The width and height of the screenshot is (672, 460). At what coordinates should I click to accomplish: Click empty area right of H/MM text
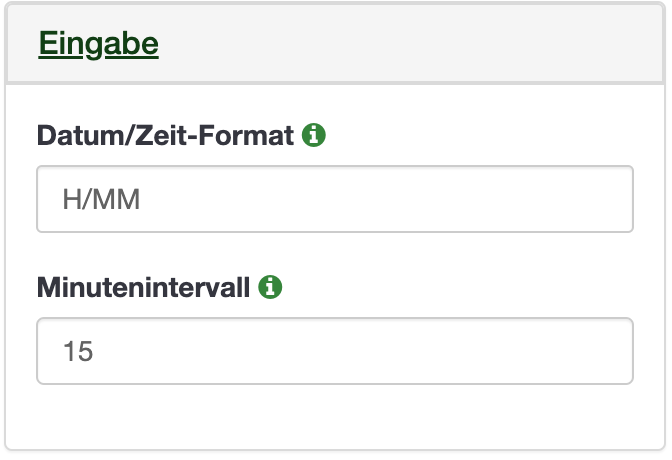386,199
